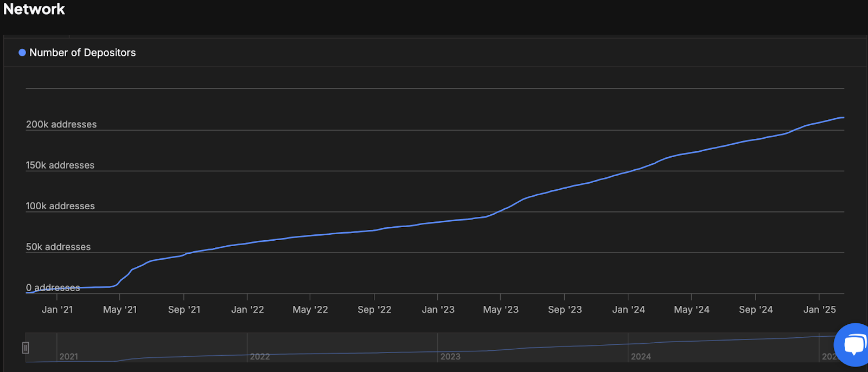Select the 150k addresses axis label
Screen dimensions: 868x372
coord(60,165)
